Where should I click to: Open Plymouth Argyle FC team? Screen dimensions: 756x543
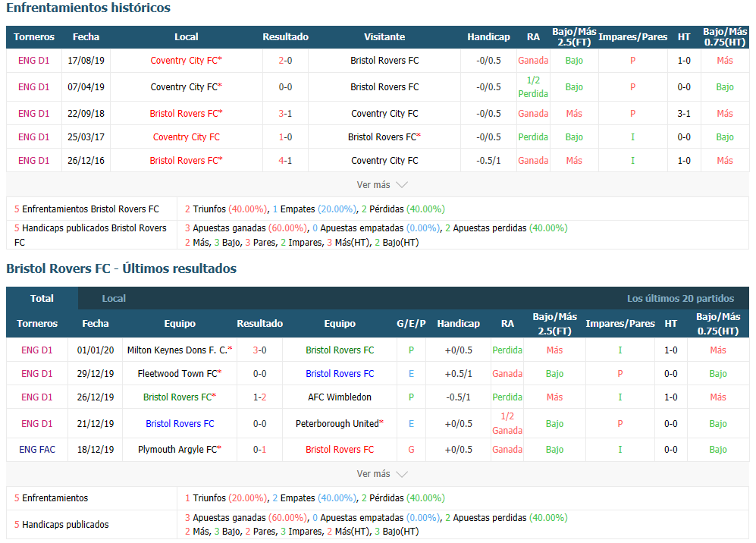pos(180,450)
